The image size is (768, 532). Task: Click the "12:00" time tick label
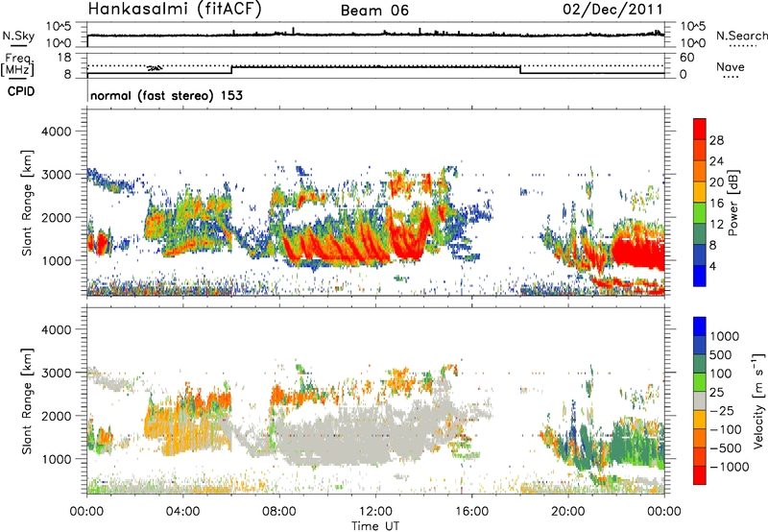click(375, 512)
